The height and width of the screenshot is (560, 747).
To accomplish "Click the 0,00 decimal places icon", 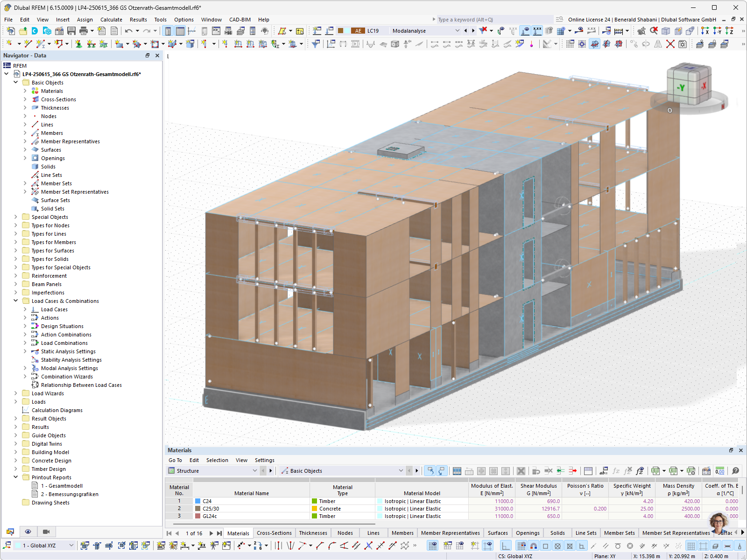I will pyautogui.click(x=720, y=471).
